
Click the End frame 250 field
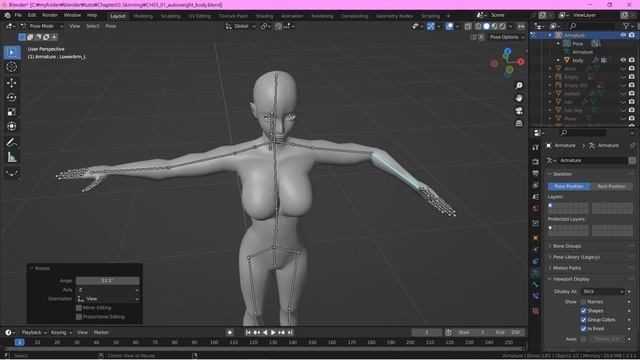[508, 333]
